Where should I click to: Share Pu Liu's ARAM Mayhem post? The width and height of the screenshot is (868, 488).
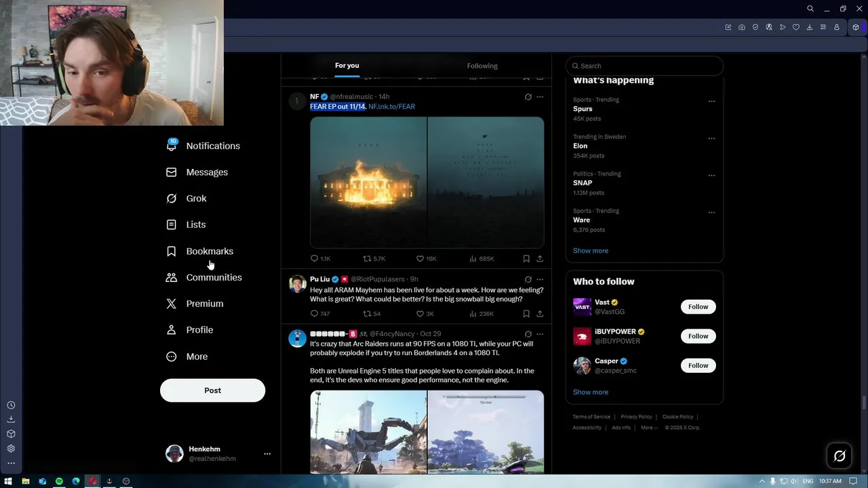[x=540, y=314]
